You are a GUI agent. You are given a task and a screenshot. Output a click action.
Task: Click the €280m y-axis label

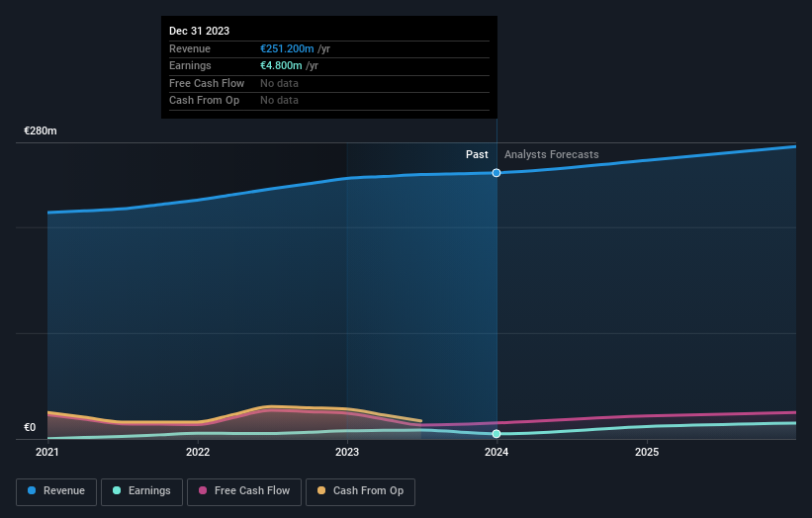[x=41, y=130]
